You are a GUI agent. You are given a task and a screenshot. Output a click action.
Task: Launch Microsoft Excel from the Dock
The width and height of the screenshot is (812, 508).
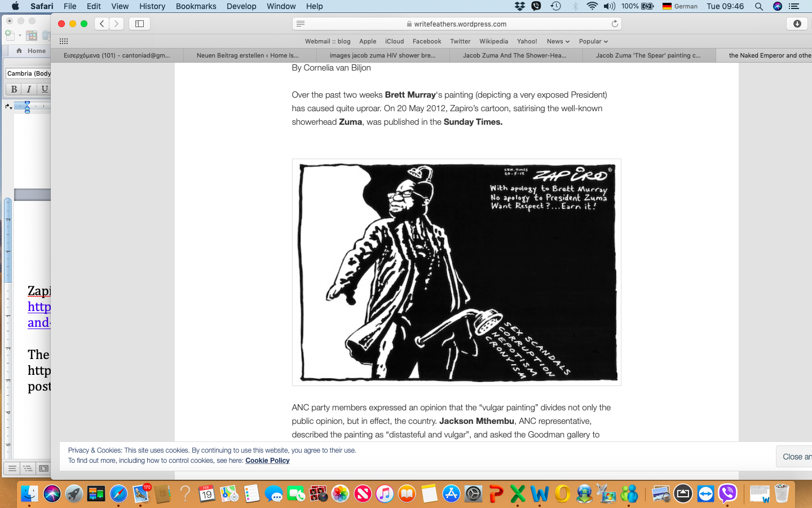click(518, 494)
